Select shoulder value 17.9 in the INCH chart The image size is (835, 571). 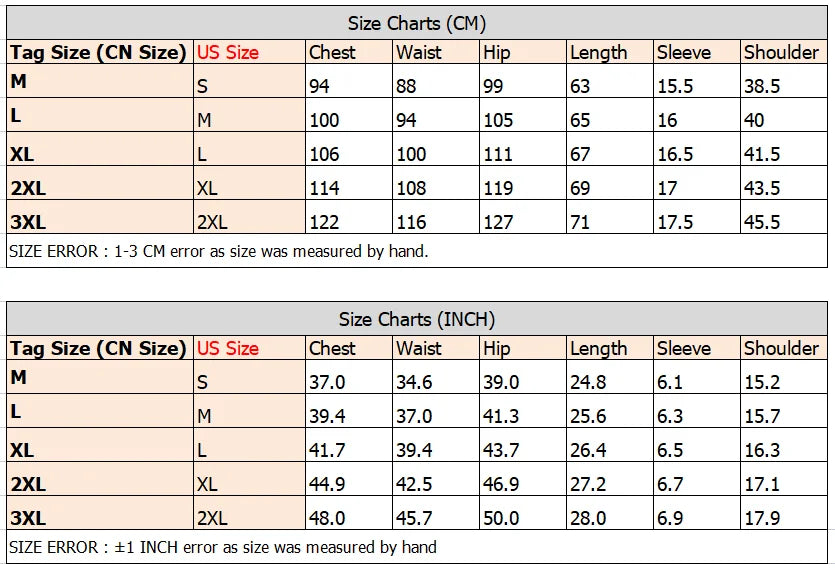pos(762,519)
